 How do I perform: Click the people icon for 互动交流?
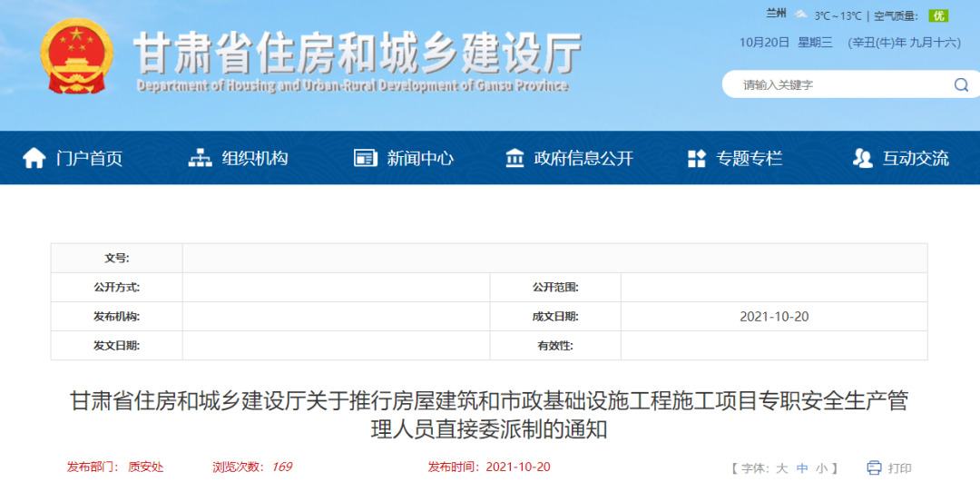click(862, 158)
